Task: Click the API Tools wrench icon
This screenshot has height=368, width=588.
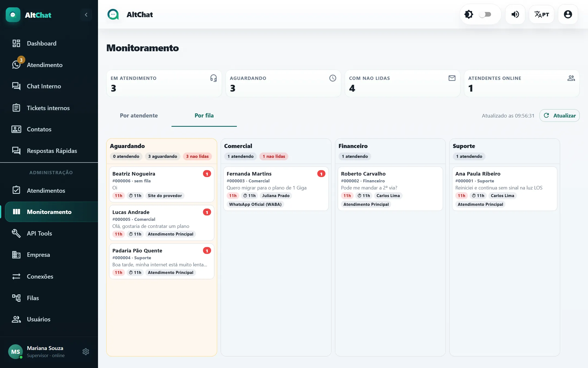Action: pyautogui.click(x=16, y=233)
